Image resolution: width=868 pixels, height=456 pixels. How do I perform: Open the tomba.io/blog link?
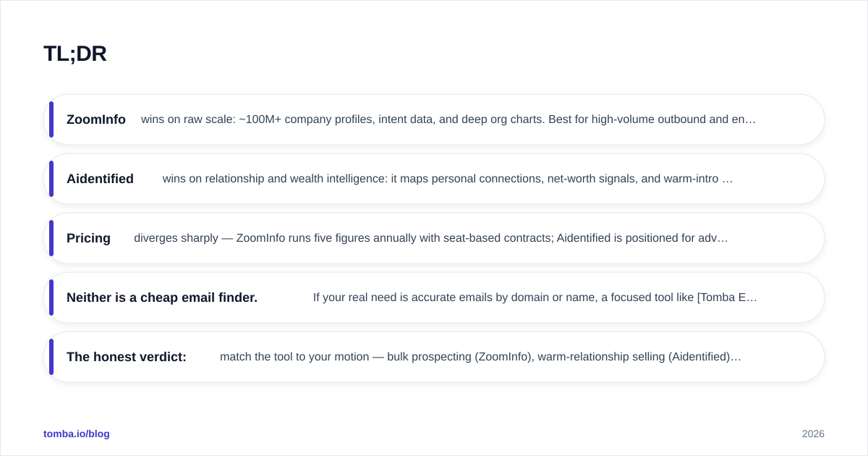click(77, 434)
